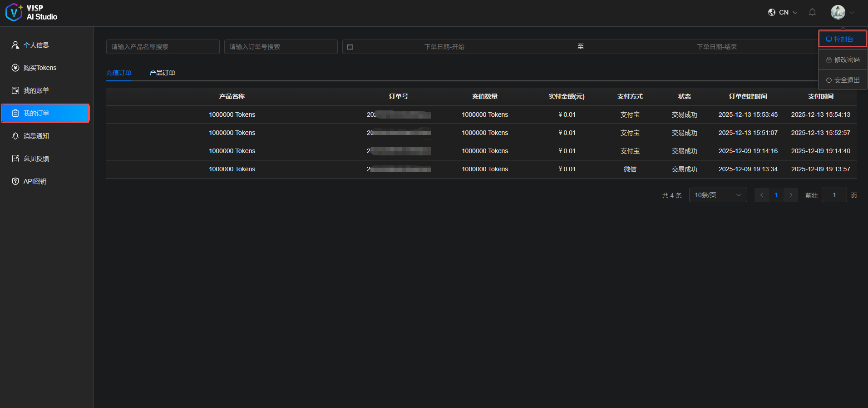Choose 修改密码 in the user menu

point(843,60)
